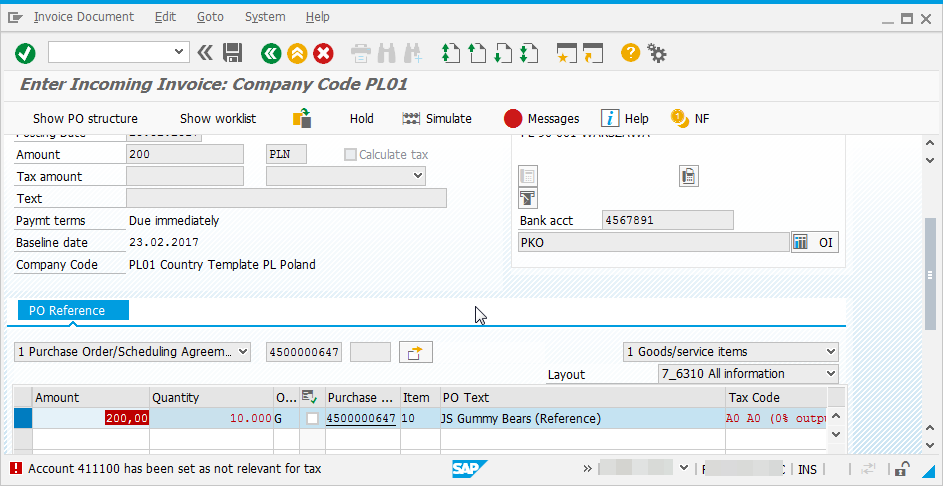The width and height of the screenshot is (943, 486).
Task: Open the Layout 7_6310 All information dropdown
Action: pos(830,374)
